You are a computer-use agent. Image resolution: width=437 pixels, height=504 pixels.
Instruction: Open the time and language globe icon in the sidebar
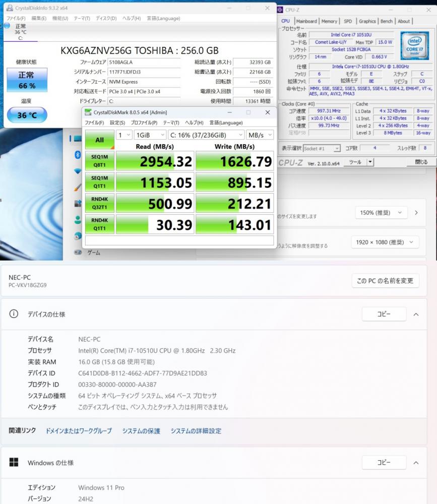coord(78,236)
